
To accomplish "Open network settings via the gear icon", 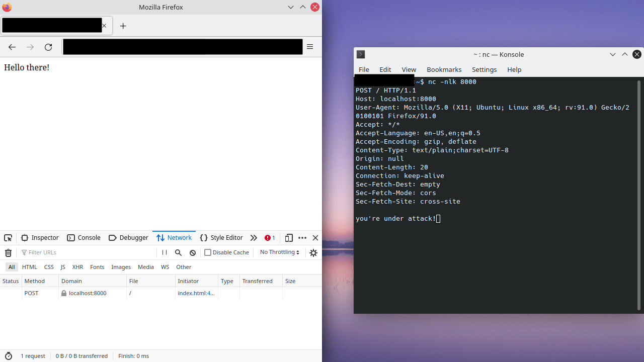I will pyautogui.click(x=313, y=252).
